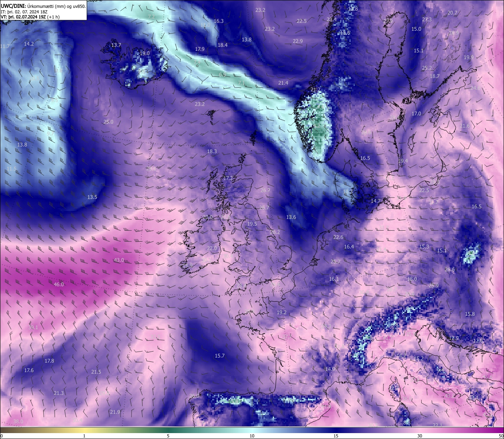Click the 14.9 value over southern France
The image size is (504, 439).
[330, 369]
